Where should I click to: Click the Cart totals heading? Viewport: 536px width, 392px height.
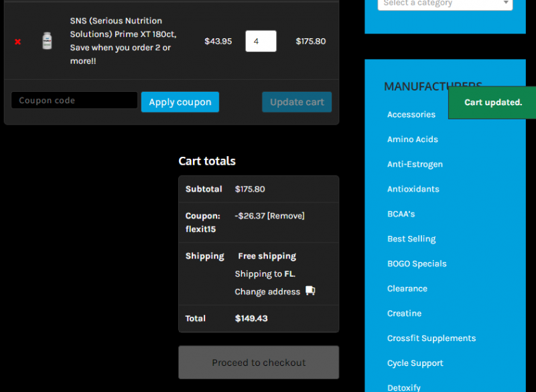tap(207, 161)
